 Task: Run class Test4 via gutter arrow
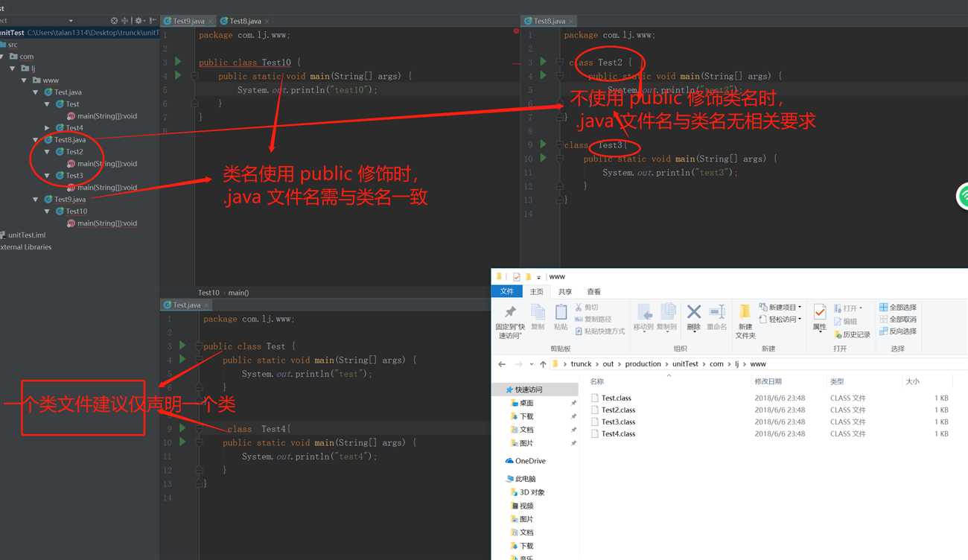point(182,428)
